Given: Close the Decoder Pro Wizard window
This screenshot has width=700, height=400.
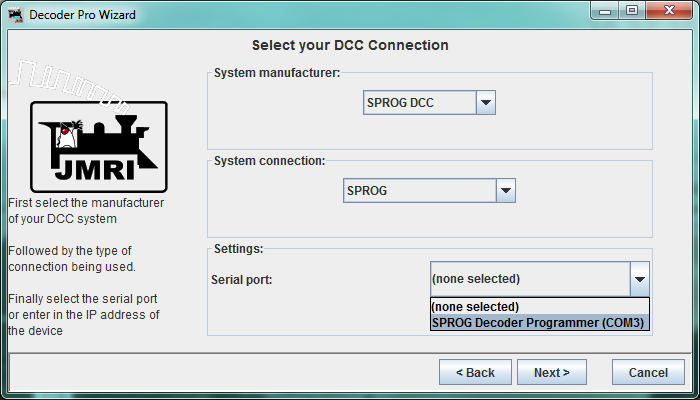Looking at the screenshot, I should [669, 11].
